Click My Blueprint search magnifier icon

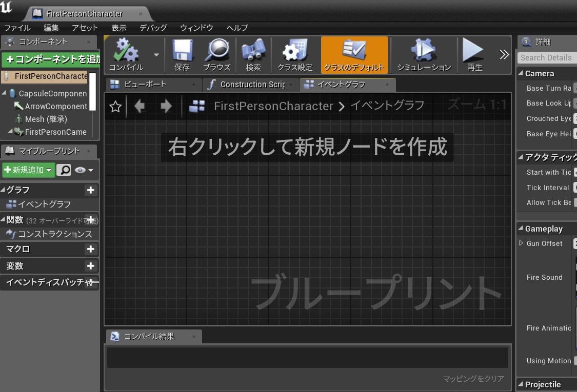click(x=64, y=170)
